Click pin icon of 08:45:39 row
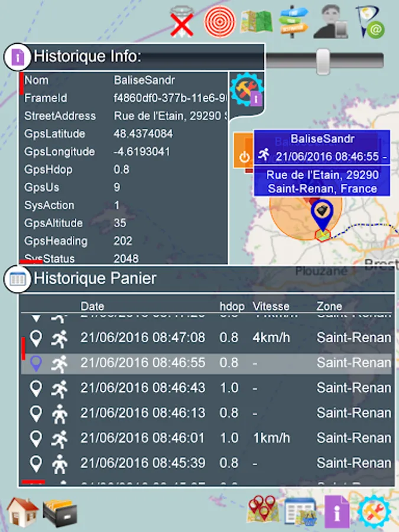The width and height of the screenshot is (399, 532). point(36,464)
